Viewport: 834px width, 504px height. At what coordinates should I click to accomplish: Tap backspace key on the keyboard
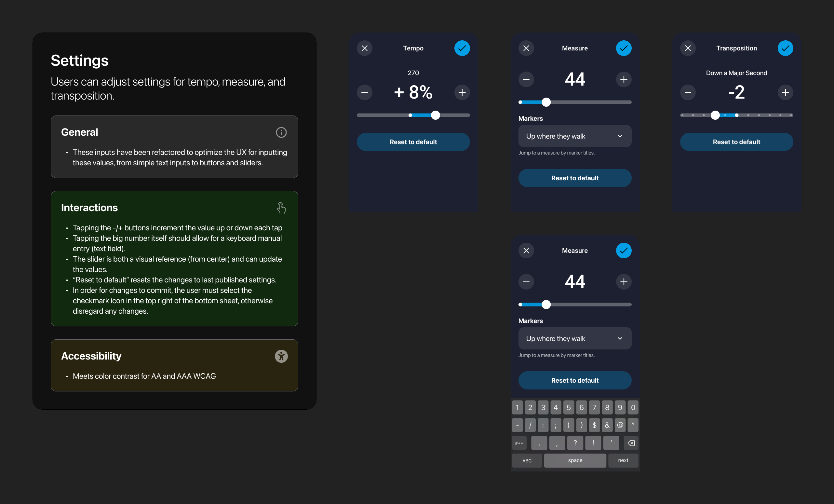[x=631, y=443]
